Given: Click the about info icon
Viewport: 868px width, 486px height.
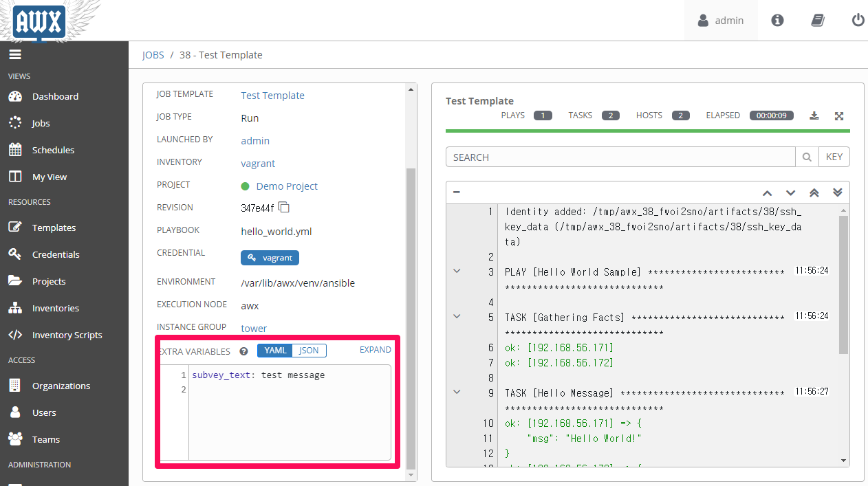Looking at the screenshot, I should 777,20.
